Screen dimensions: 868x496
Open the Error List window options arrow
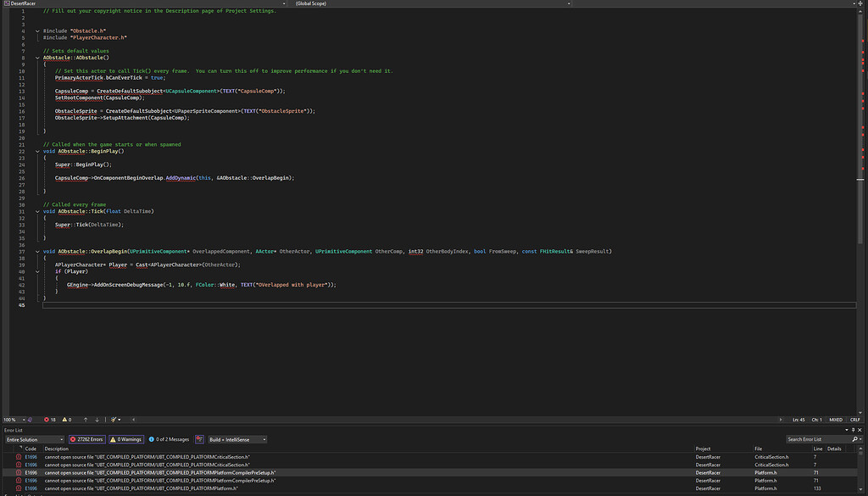point(847,430)
